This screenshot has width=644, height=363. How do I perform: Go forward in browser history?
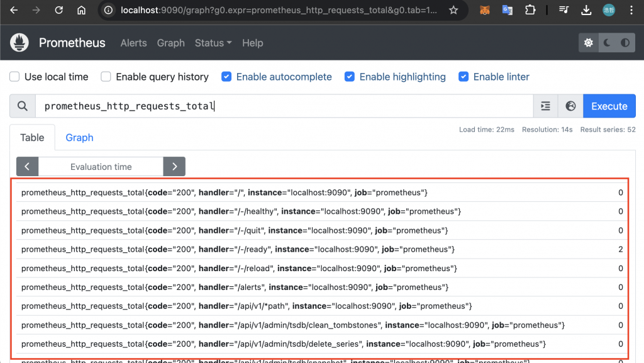(x=36, y=10)
